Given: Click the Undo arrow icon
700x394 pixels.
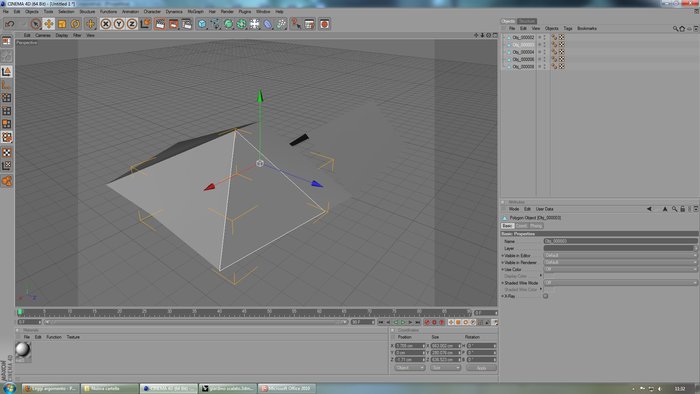Looking at the screenshot, I should (10, 24).
